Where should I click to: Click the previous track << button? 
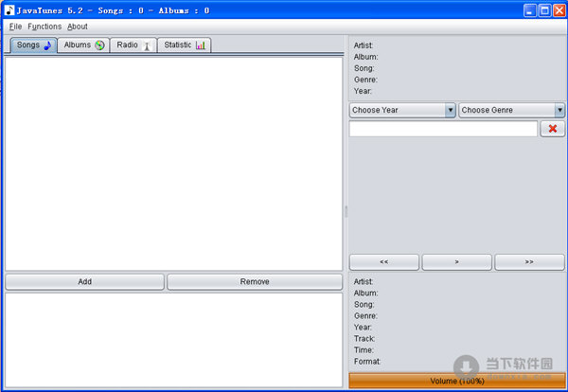click(384, 262)
